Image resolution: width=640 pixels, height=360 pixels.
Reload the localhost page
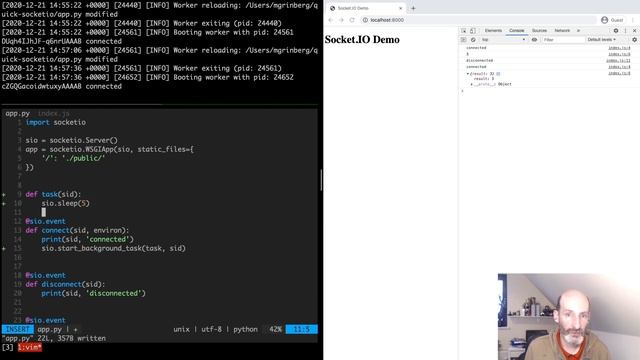(x=352, y=20)
